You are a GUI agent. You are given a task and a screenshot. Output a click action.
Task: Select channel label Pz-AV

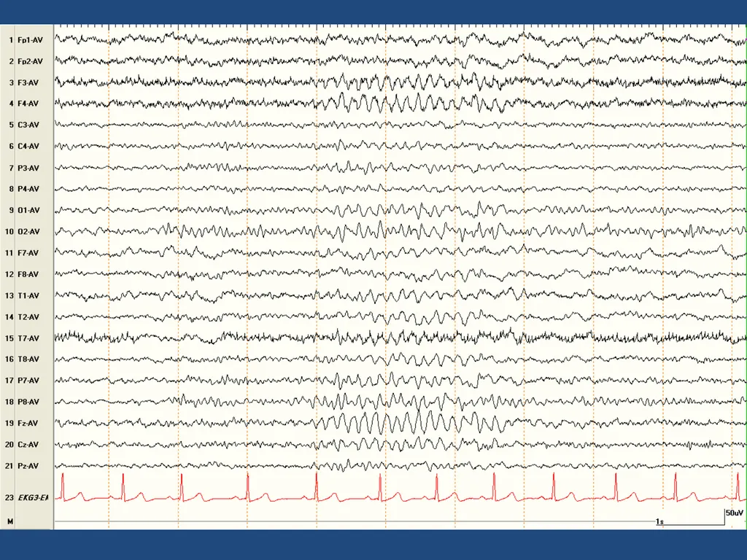point(28,466)
